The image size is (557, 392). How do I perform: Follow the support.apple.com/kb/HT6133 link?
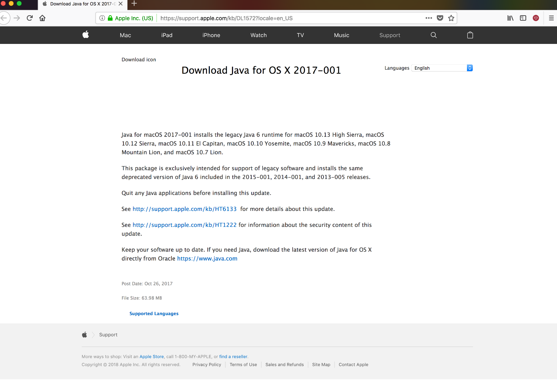[185, 209]
